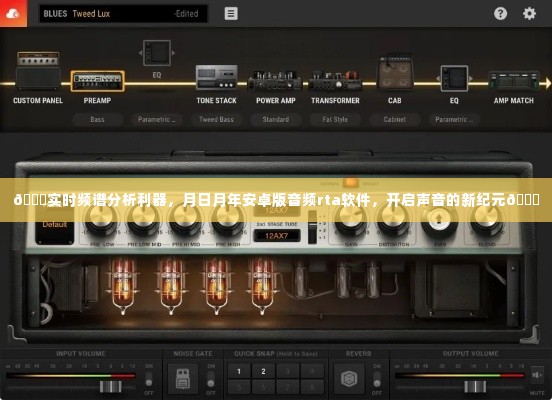Open the help question mark icon

pyautogui.click(x=500, y=13)
